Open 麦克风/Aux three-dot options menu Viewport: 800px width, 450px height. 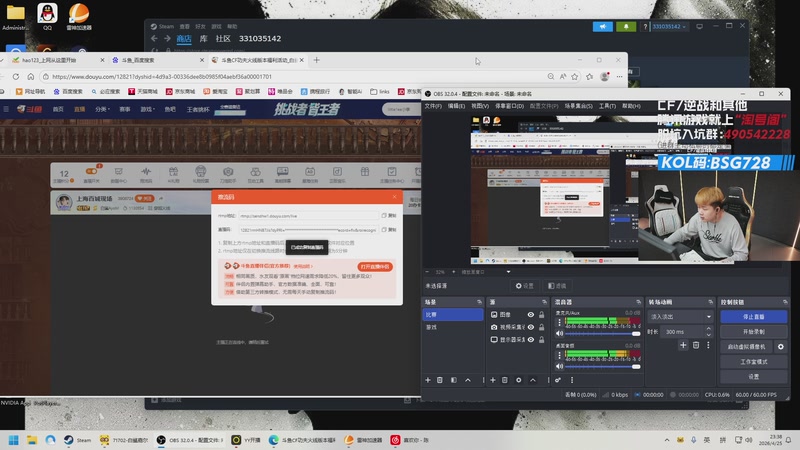click(x=559, y=322)
